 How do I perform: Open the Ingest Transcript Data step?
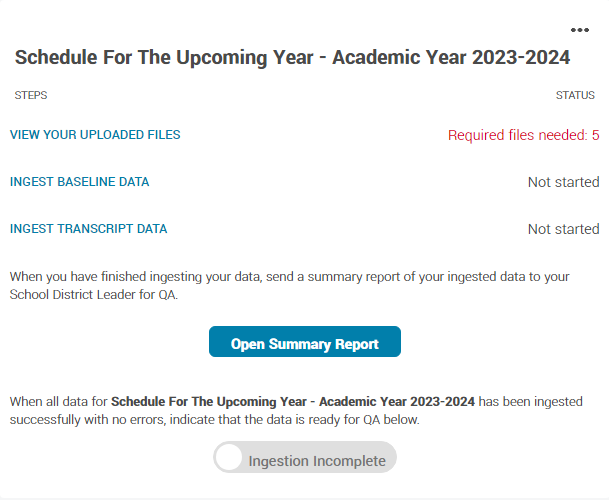coord(88,229)
